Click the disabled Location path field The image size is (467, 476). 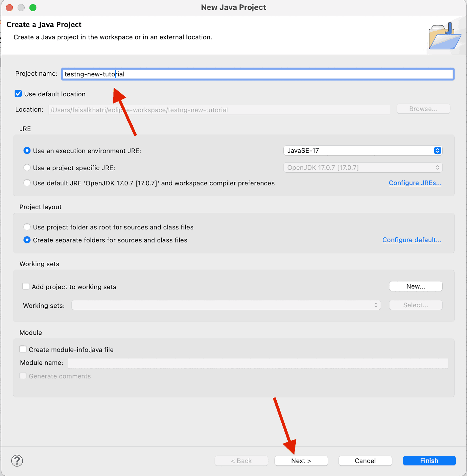(219, 110)
